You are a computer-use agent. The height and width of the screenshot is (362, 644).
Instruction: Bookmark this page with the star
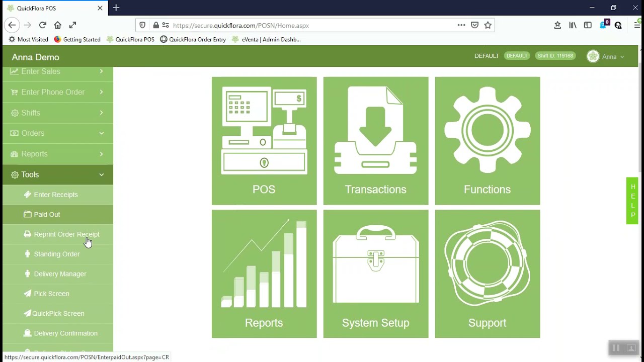point(488,25)
